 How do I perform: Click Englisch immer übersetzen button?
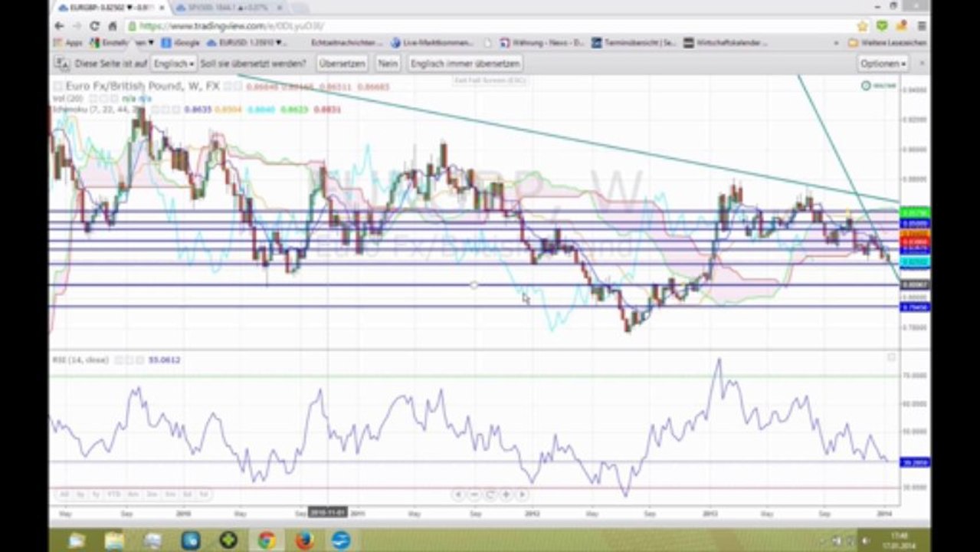point(465,64)
